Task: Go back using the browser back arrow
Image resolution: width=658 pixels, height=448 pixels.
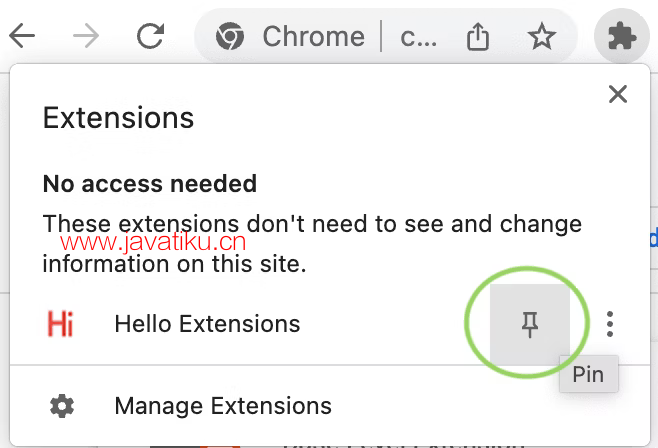Action: (x=22, y=36)
